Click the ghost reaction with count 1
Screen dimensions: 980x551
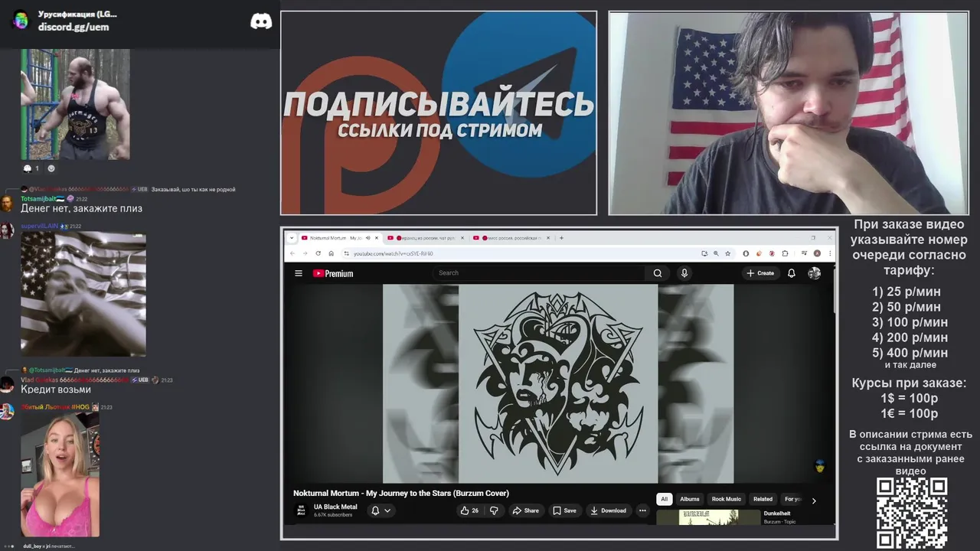tap(31, 168)
